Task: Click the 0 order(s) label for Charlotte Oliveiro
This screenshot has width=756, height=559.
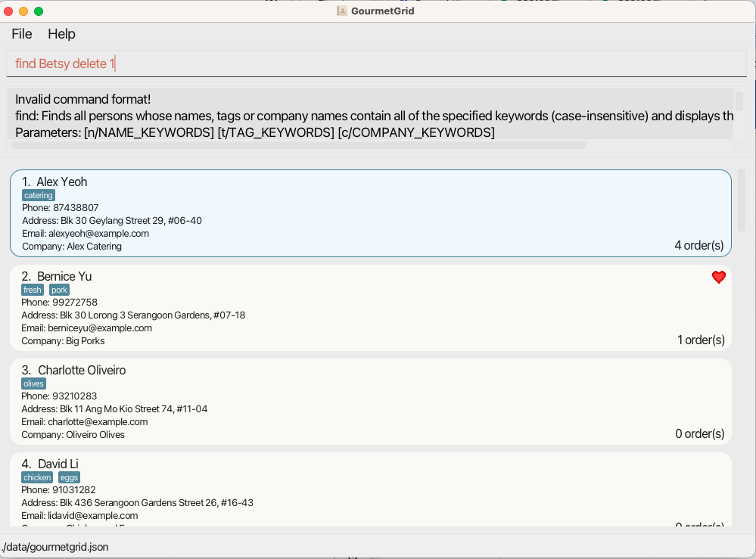Action: [x=699, y=433]
